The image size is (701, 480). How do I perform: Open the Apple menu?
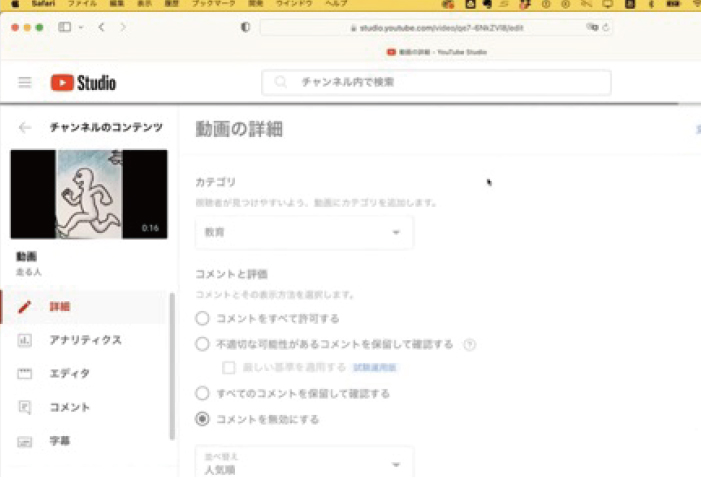16,4
